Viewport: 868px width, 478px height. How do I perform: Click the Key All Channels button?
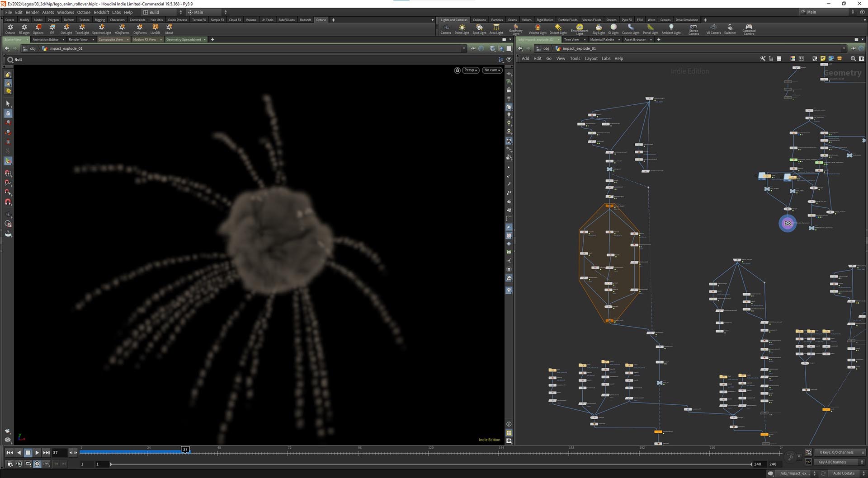tap(832, 462)
